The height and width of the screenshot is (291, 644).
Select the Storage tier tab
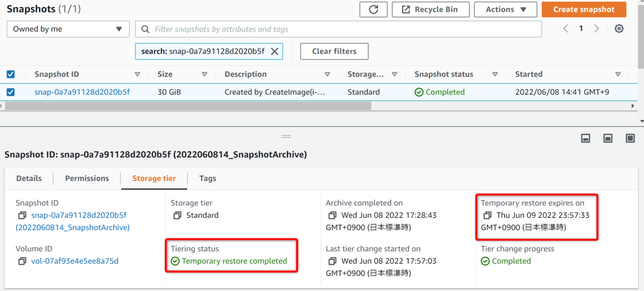(154, 178)
